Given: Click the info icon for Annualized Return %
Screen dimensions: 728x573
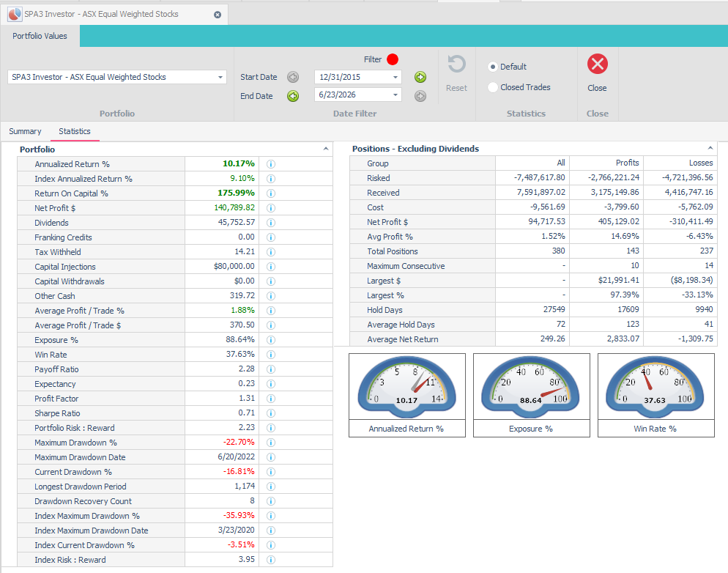Looking at the screenshot, I should [x=271, y=164].
